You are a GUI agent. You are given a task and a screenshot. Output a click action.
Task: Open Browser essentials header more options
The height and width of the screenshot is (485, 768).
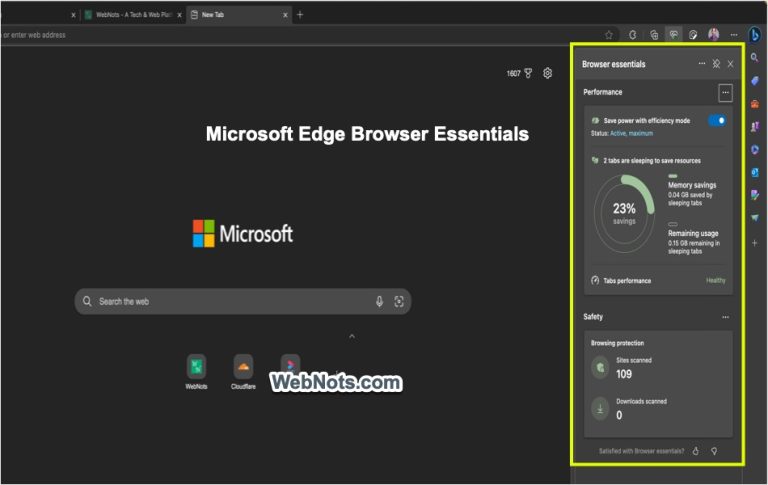[702, 64]
